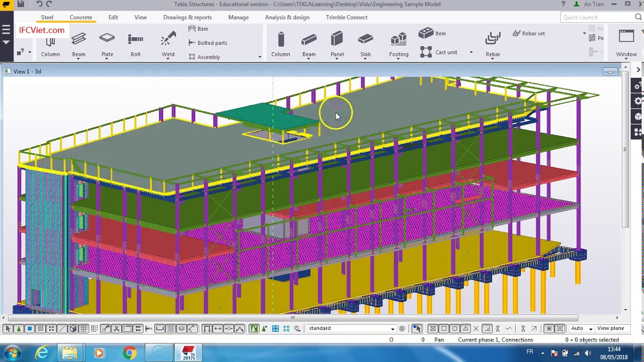Click the Undo arrow
The image size is (644, 362).
point(39,4)
